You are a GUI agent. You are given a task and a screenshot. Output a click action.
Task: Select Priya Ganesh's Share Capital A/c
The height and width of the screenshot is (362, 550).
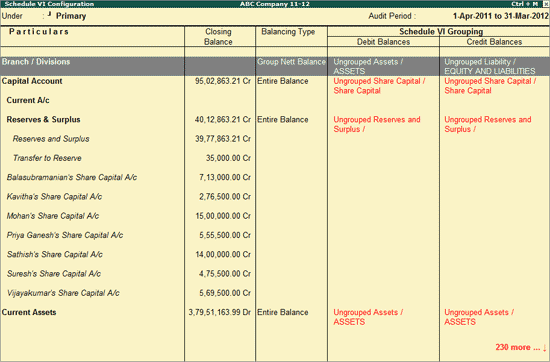tap(65, 235)
